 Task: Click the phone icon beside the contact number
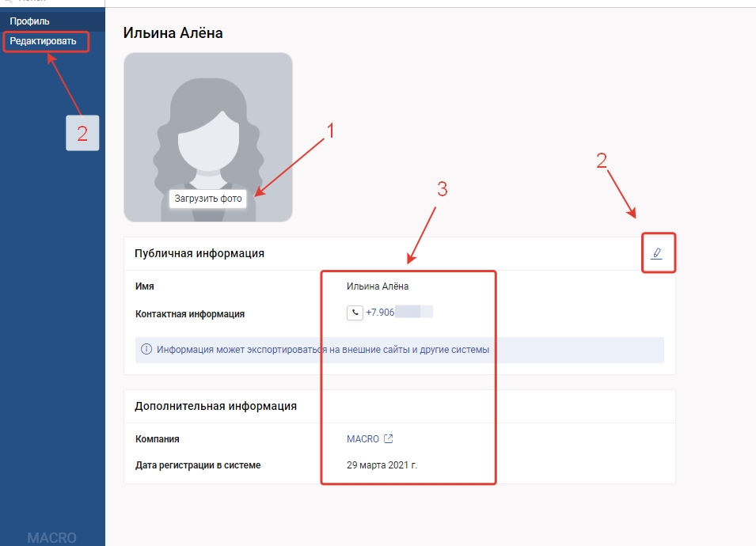point(355,313)
